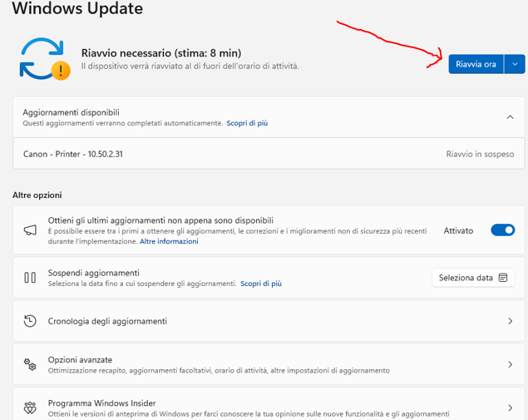
Task: Open the Altre informazioni link
Action: pos(169,241)
